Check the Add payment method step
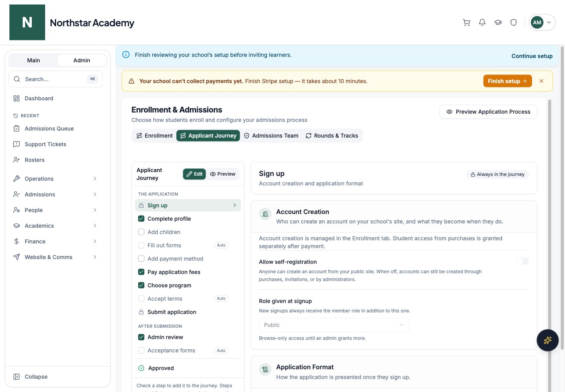Viewport: 565px width, 392px height. 141,259
